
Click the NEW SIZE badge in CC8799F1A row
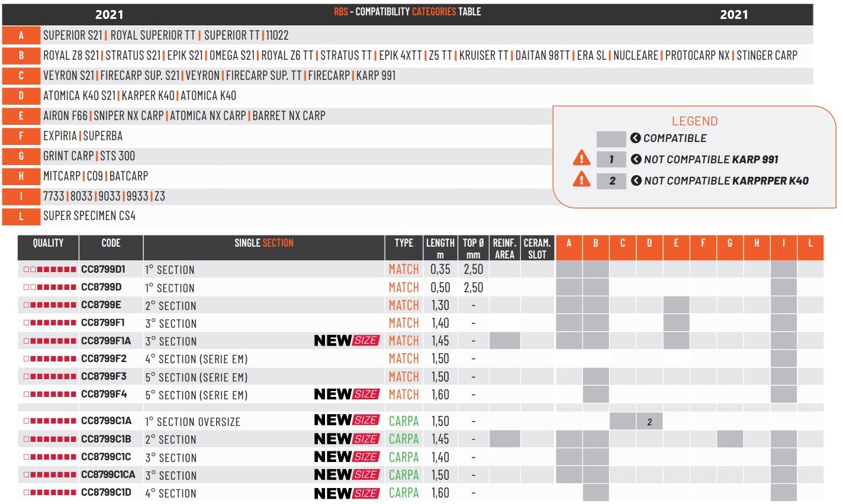pos(346,341)
